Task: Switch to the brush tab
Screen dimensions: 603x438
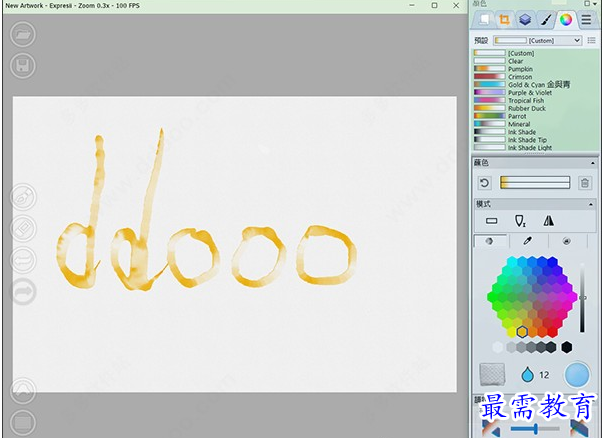Action: (x=545, y=19)
